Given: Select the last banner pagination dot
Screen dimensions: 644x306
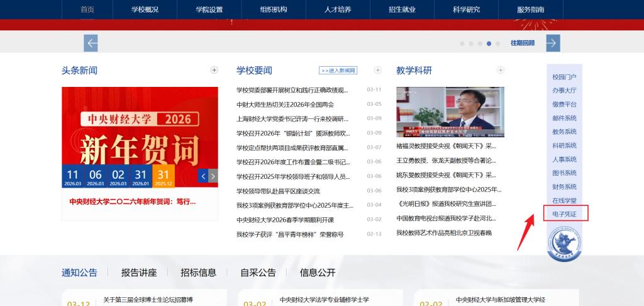Looking at the screenshot, I should (x=497, y=43).
